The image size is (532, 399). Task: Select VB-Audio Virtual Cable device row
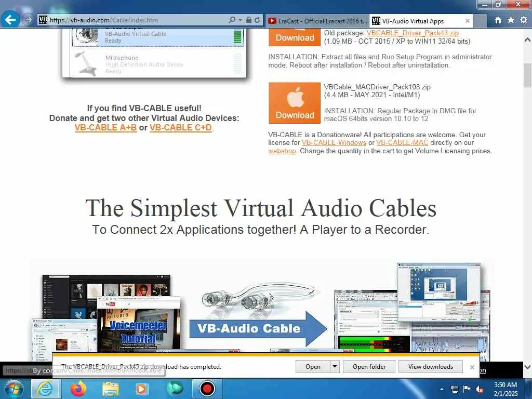(x=158, y=37)
